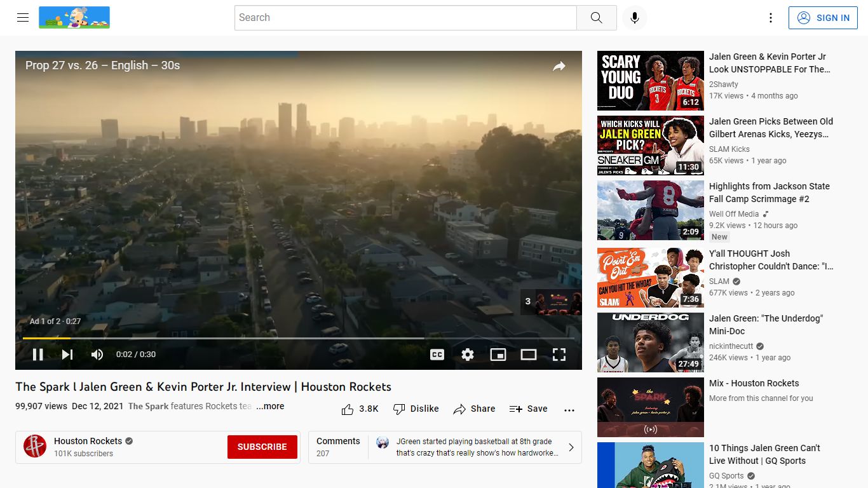This screenshot has width=868, height=488.
Task: Visit the GQ Sports channel
Action: [x=728, y=476]
